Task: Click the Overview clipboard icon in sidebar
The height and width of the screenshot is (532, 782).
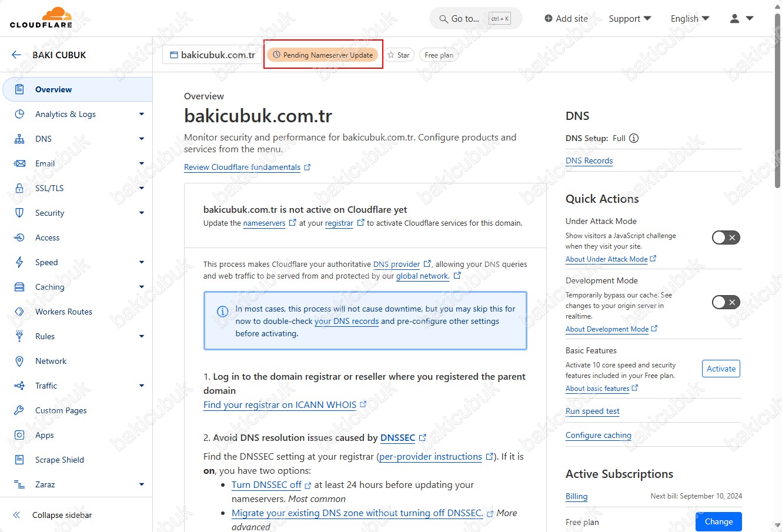Action: point(19,89)
